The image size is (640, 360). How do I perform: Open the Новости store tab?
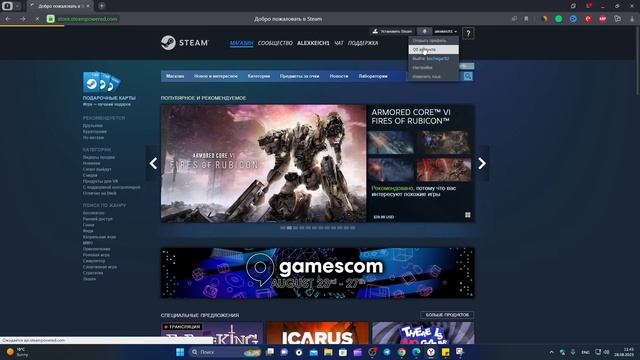point(339,76)
